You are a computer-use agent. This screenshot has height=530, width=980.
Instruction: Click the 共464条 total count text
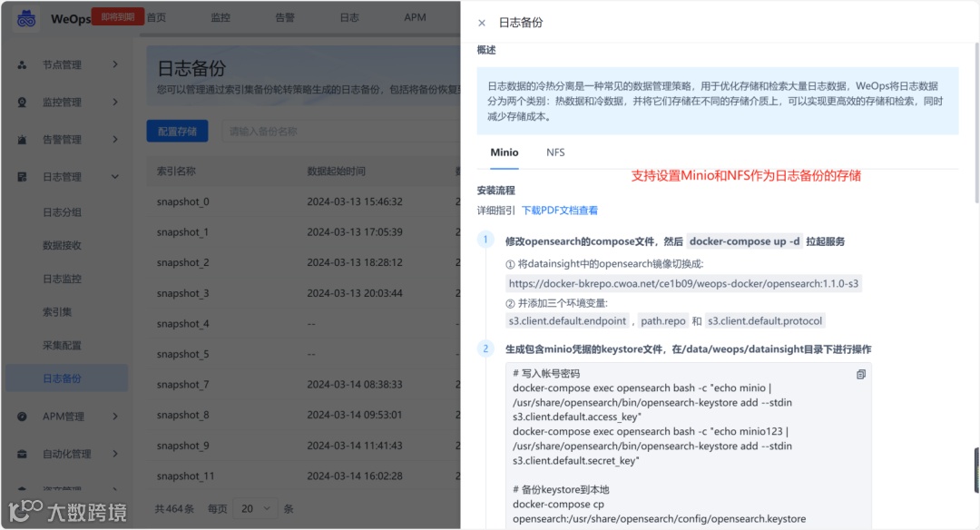173,509
